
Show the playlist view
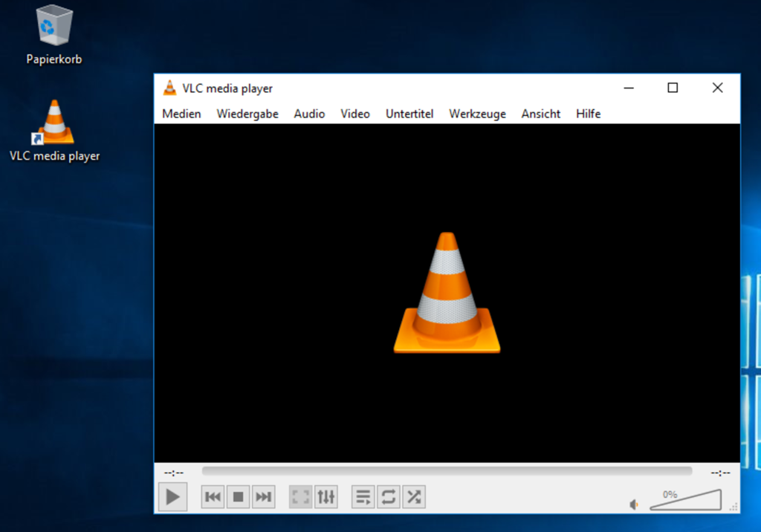pos(363,497)
